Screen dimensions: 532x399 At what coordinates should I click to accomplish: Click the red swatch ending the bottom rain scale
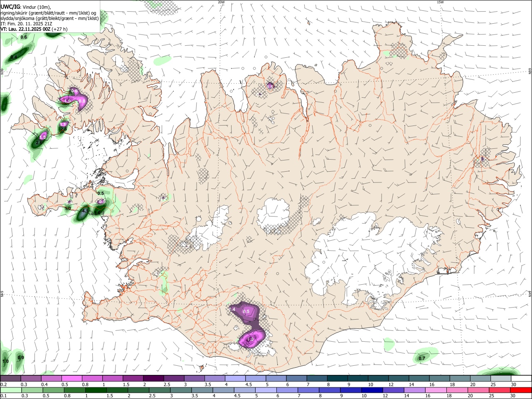[520, 390]
